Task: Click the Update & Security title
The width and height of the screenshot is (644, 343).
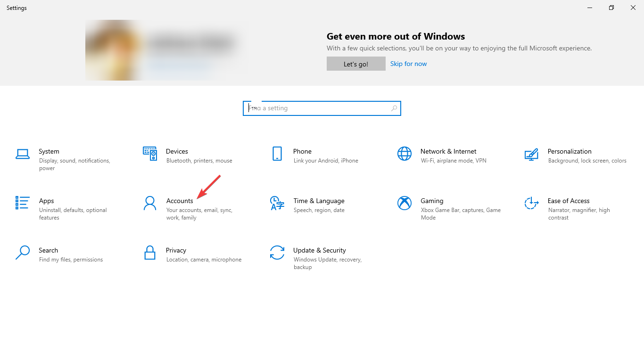Action: [320, 250]
